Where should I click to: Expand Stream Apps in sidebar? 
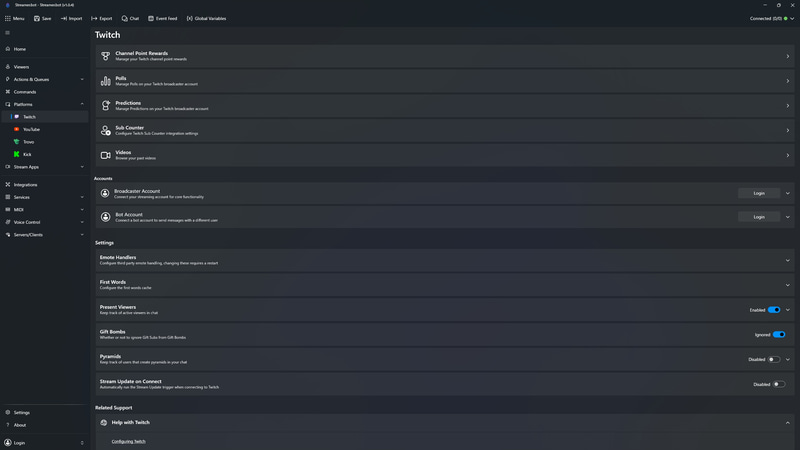coord(82,167)
